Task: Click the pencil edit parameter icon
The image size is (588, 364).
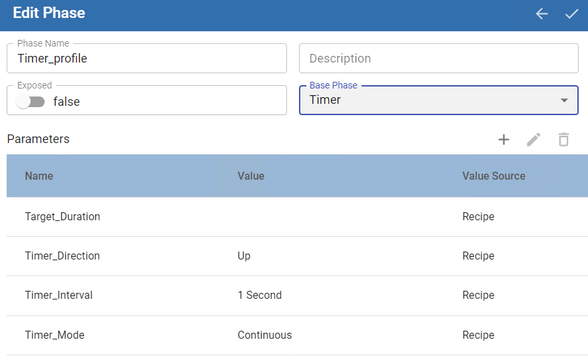Action: 533,139
